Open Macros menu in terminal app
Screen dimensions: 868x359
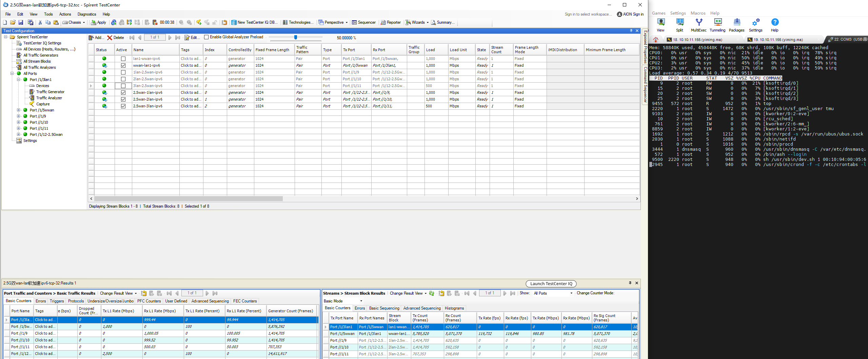(698, 13)
